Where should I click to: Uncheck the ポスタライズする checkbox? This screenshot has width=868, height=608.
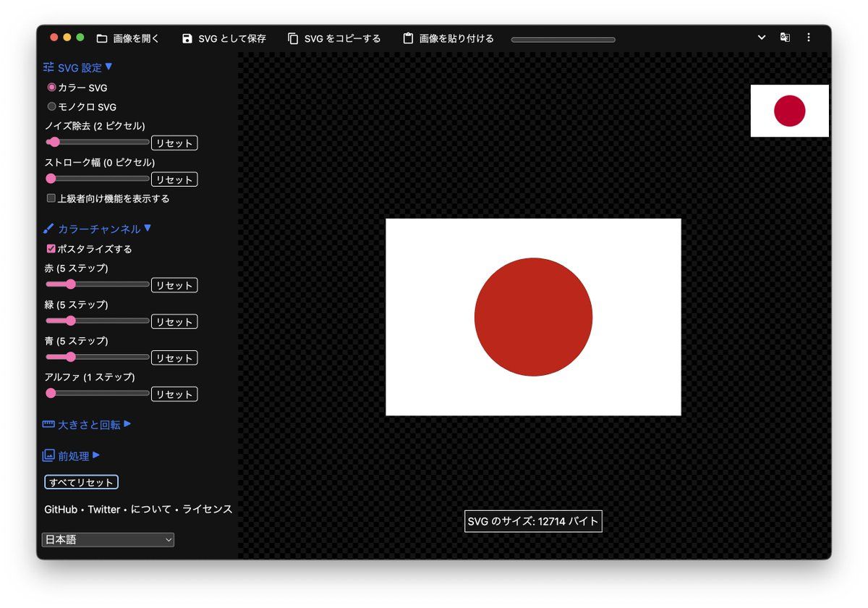click(x=51, y=248)
